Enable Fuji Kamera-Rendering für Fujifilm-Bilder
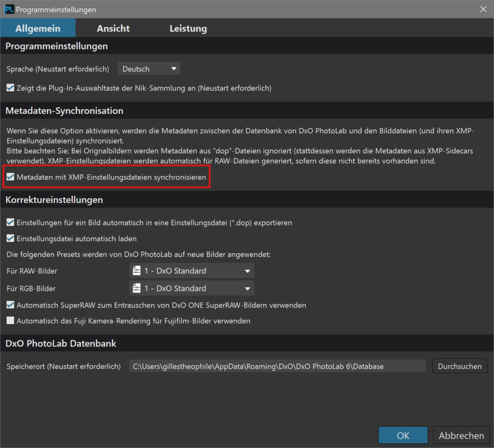This screenshot has height=448, width=494. [x=11, y=321]
